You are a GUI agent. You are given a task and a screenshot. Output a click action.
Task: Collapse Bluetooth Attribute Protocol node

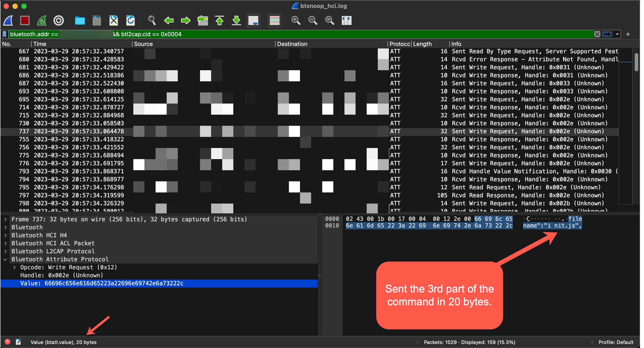6,259
